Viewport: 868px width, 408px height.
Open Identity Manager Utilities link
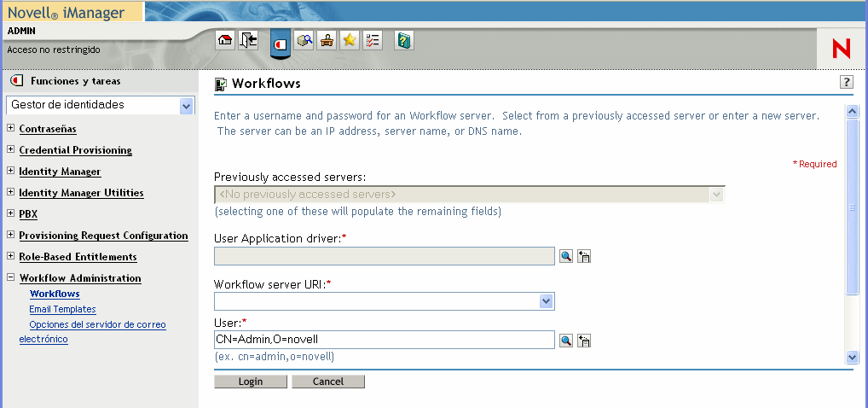coord(81,193)
